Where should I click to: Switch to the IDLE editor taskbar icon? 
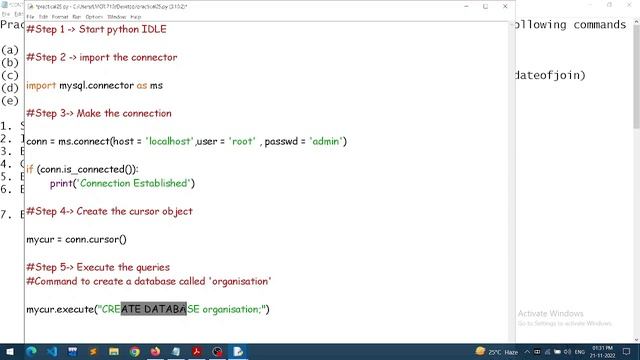click(x=238, y=351)
